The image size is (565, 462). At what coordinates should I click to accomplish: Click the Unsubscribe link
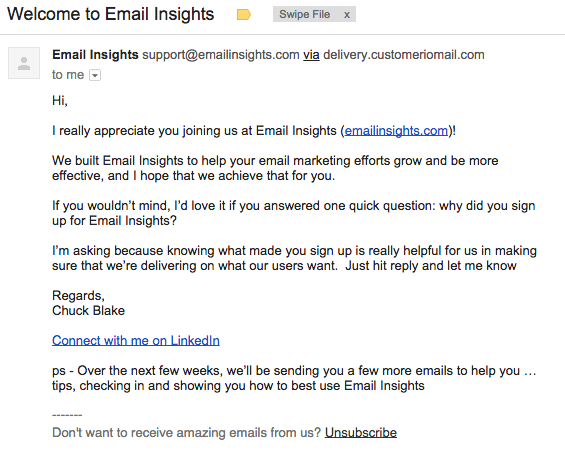[x=361, y=432]
